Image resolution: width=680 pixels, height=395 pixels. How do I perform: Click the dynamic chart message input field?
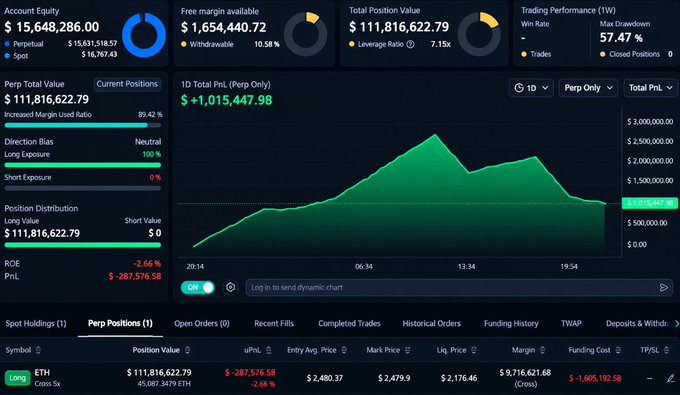459,287
